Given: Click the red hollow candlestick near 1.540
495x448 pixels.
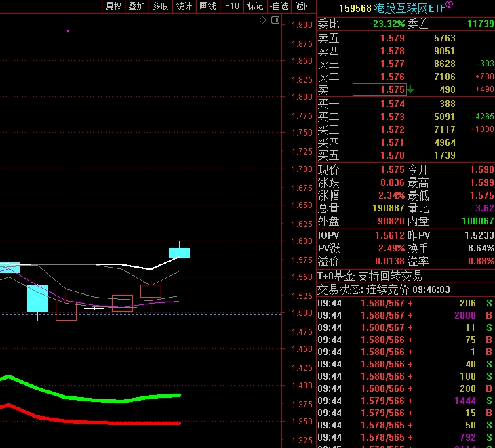Looking at the screenshot, I should (x=151, y=291).
